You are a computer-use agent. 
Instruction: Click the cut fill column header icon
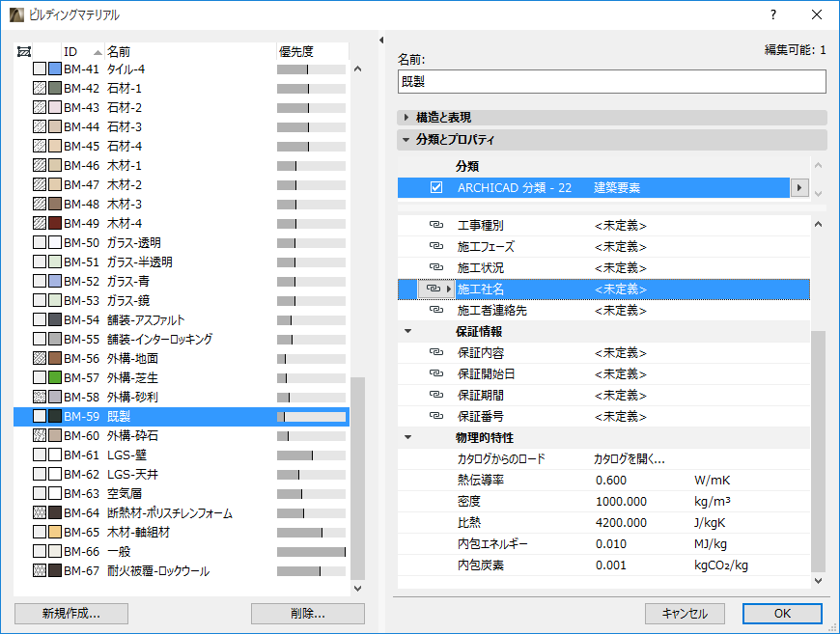point(24,51)
